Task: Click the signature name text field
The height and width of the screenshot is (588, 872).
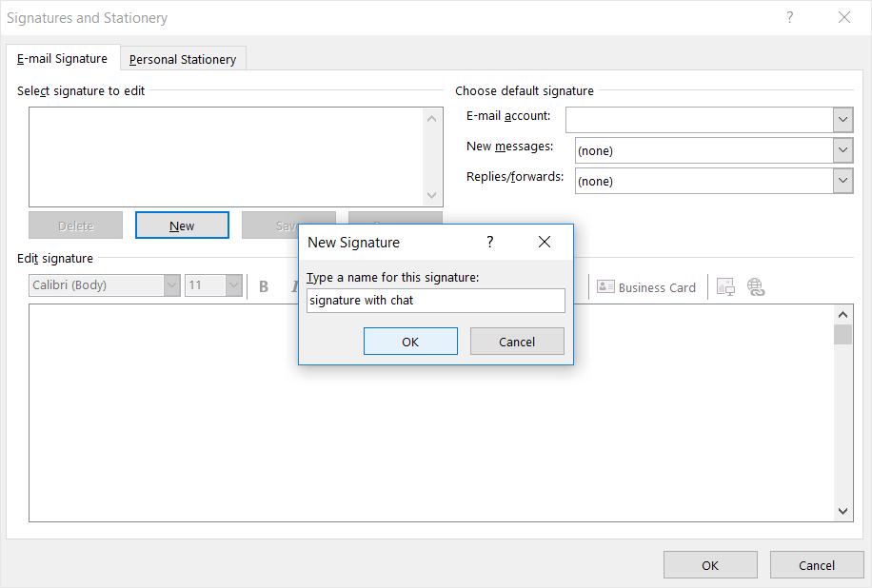Action: pyautogui.click(x=435, y=300)
